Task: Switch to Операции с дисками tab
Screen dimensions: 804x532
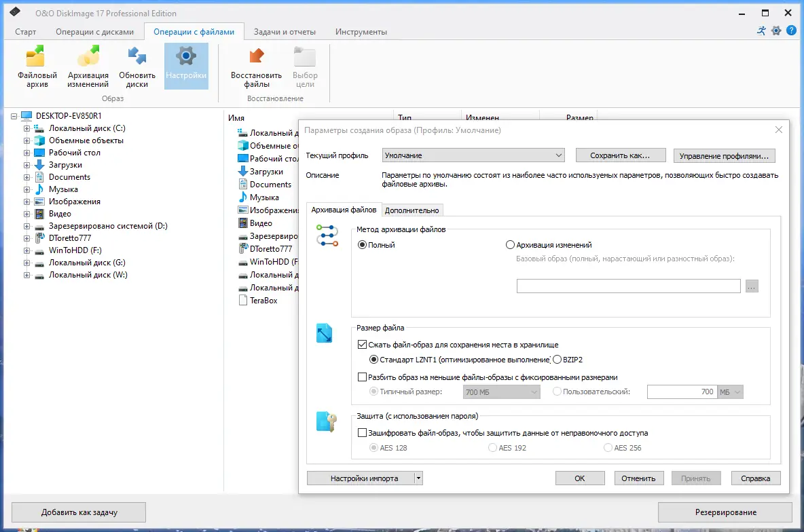Action: click(x=95, y=32)
